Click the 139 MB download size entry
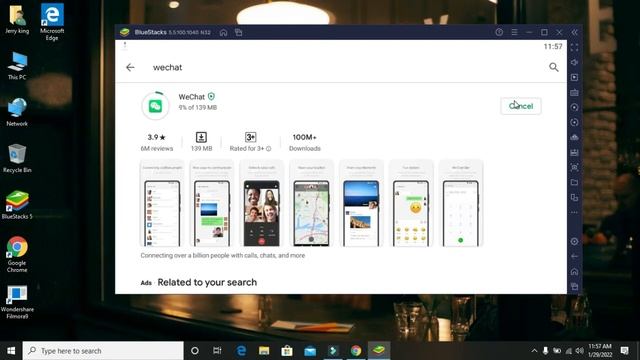Viewport: 640px width, 360px height. [201, 142]
